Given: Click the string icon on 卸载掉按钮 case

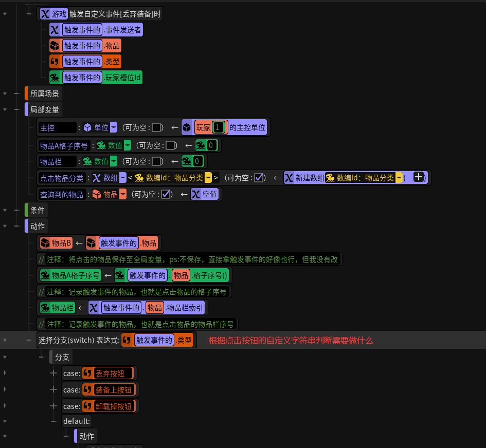Looking at the screenshot, I should pyautogui.click(x=87, y=406).
